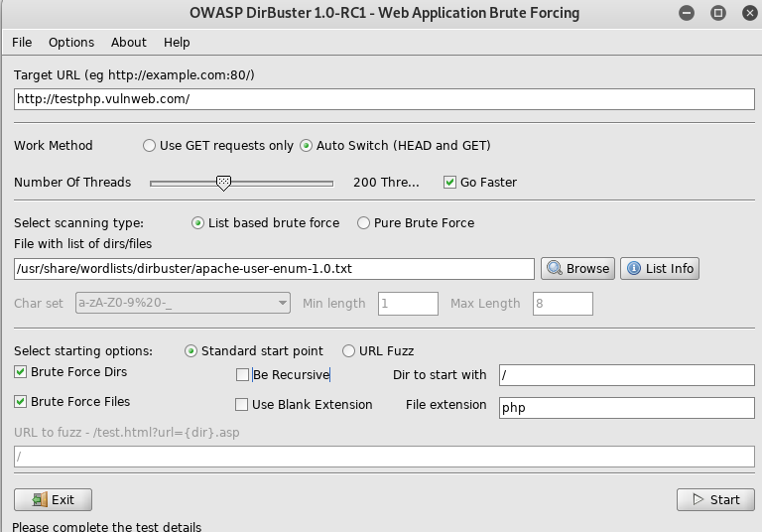
Task: Click the Start button
Action: (715, 500)
